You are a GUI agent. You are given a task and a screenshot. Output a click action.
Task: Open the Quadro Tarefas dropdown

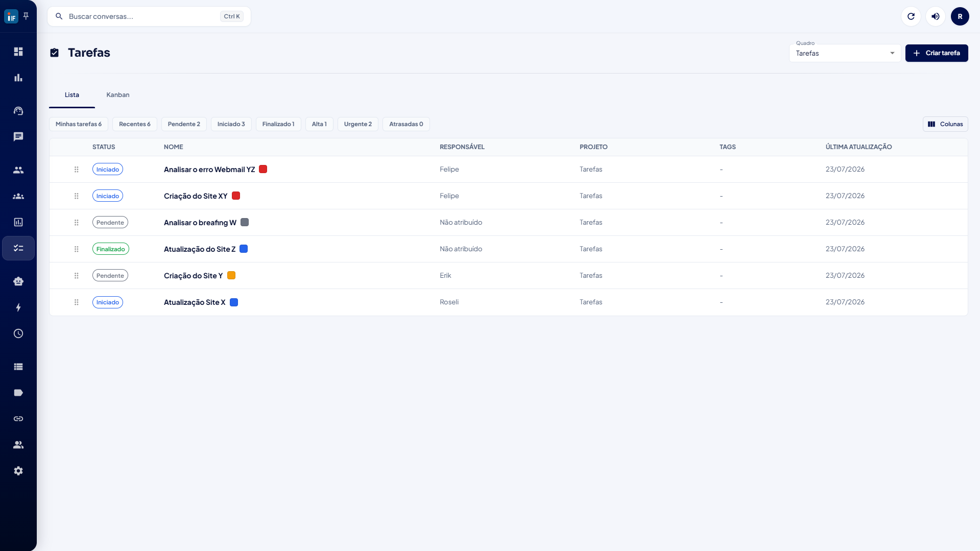[x=845, y=53]
